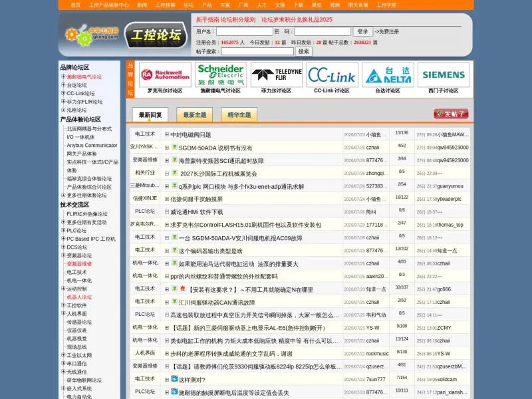Click the 搜索 post search button
This screenshot has width=532, height=399.
click(304, 51)
